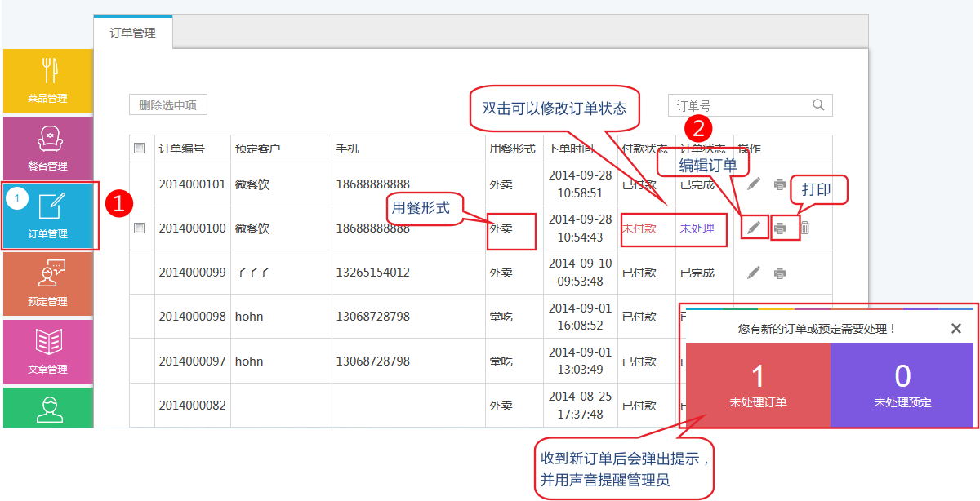Click the edit pencil for order 2014000101
980x501 pixels.
pyautogui.click(x=754, y=184)
